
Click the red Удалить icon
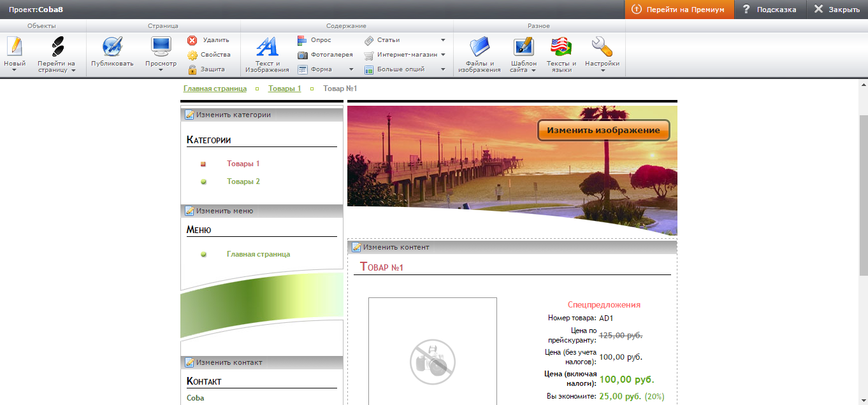click(x=192, y=39)
